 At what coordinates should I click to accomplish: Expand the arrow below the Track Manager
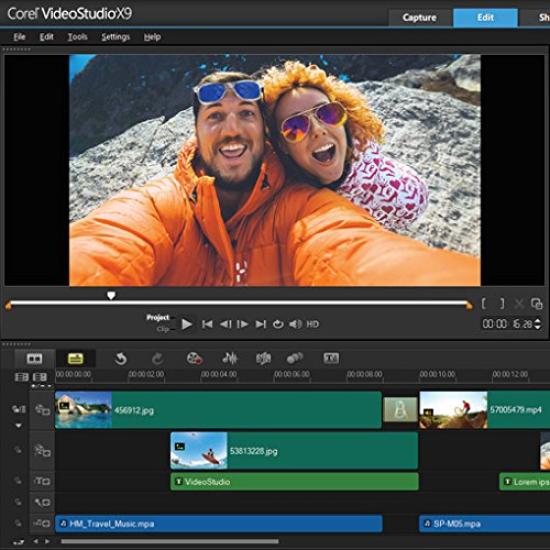pos(19,425)
